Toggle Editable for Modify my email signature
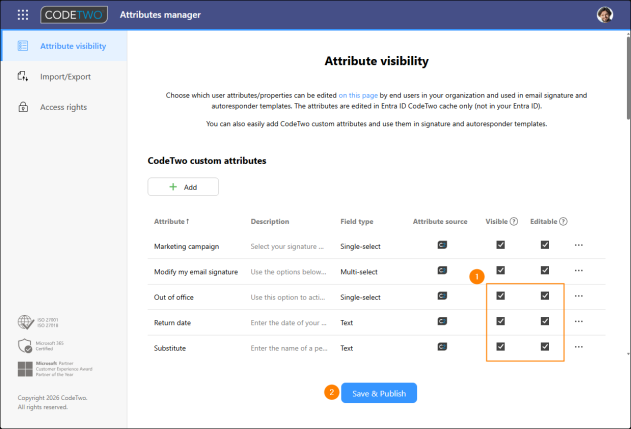This screenshot has height=429, width=631. 545,270
